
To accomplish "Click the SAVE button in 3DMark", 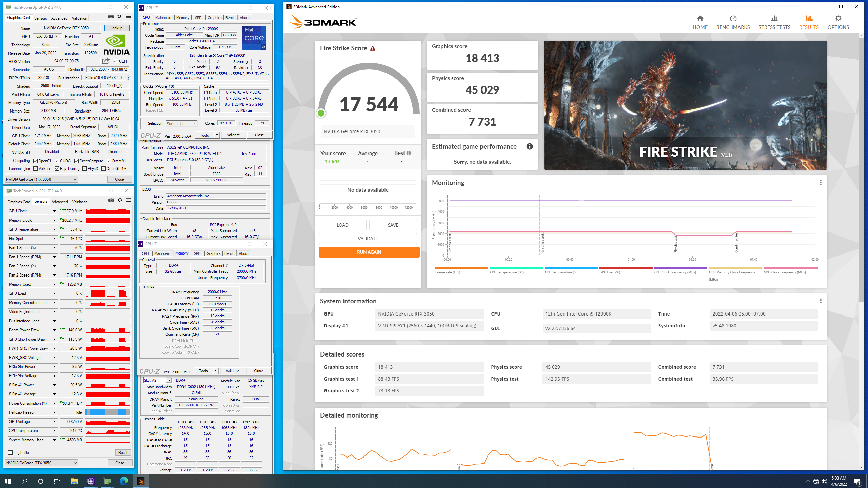I will (393, 225).
